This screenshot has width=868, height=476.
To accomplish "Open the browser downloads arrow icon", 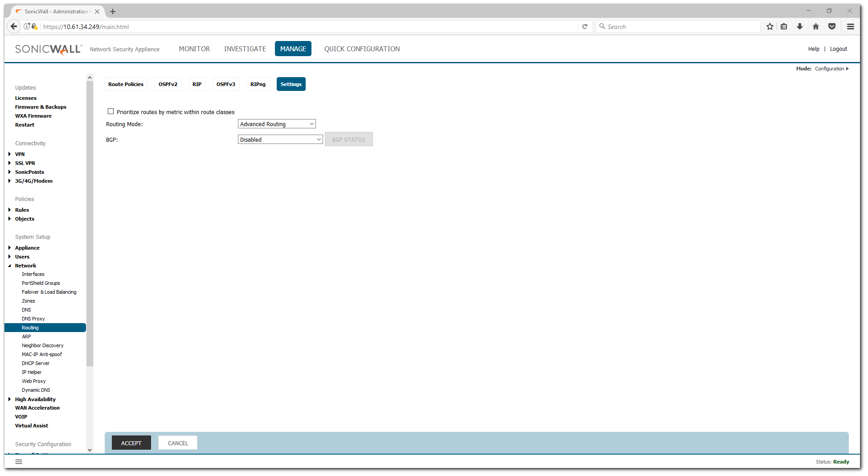I will [x=800, y=27].
